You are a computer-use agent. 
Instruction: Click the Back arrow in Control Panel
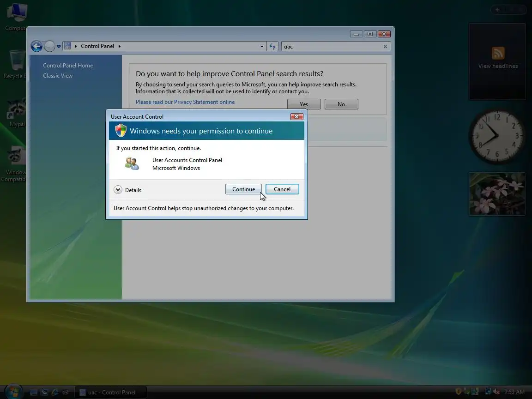[x=36, y=46]
